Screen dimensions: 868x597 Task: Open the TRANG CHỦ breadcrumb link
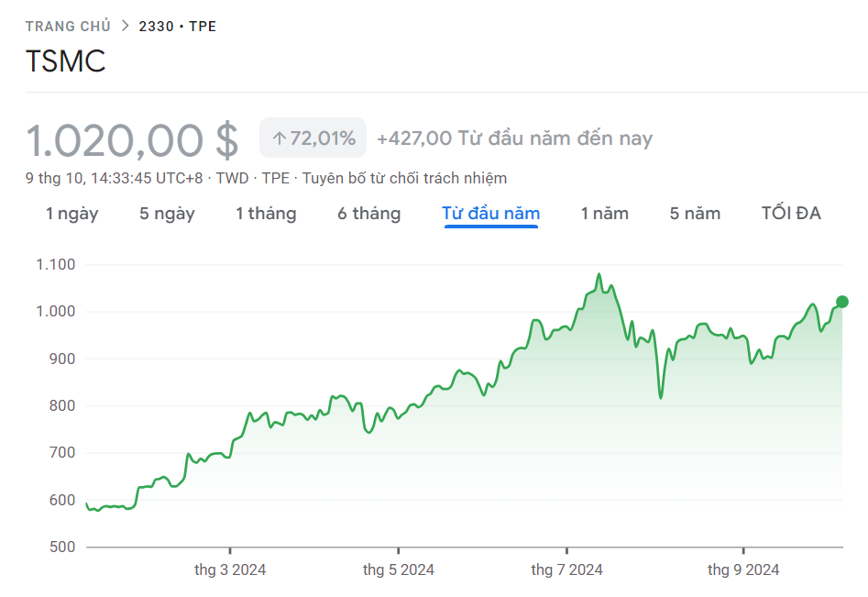pyautogui.click(x=68, y=26)
